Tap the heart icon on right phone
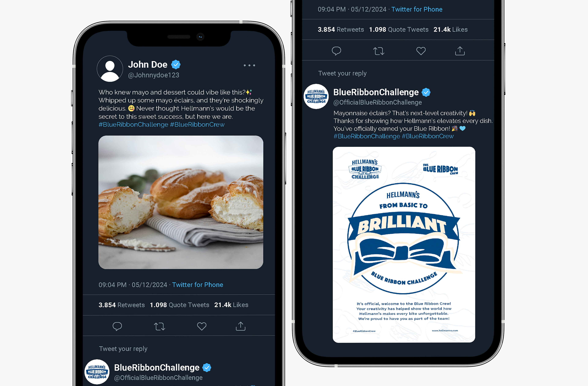 tap(421, 51)
